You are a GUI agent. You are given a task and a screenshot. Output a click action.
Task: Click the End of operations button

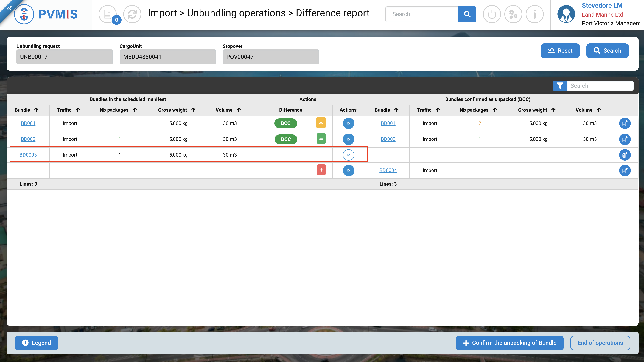click(600, 343)
